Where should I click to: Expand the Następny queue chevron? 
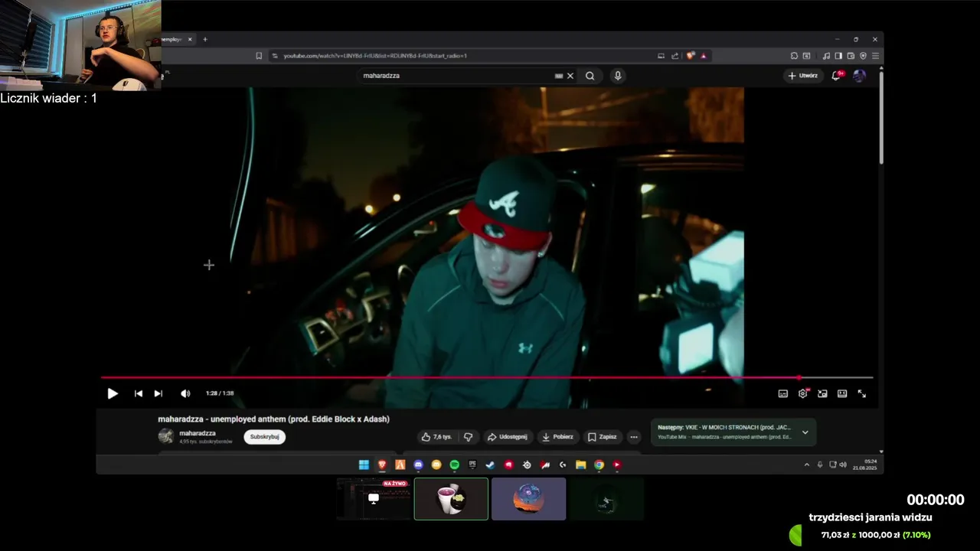pyautogui.click(x=805, y=432)
